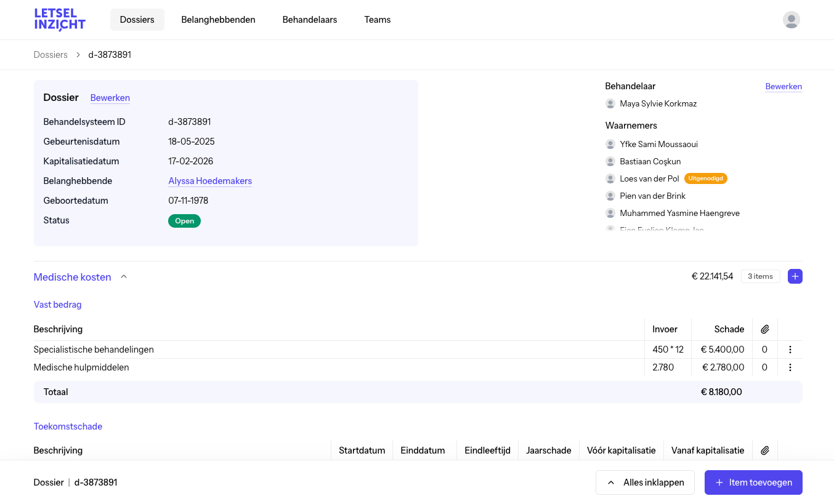Image resolution: width=834 pixels, height=504 pixels.
Task: Navigate to Dossiers in the breadcrumb
Action: (51, 55)
